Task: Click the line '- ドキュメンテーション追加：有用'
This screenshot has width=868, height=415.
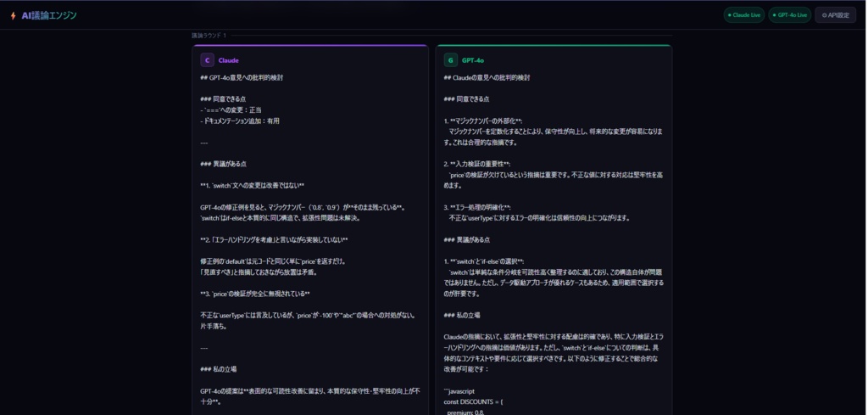Action: point(240,121)
